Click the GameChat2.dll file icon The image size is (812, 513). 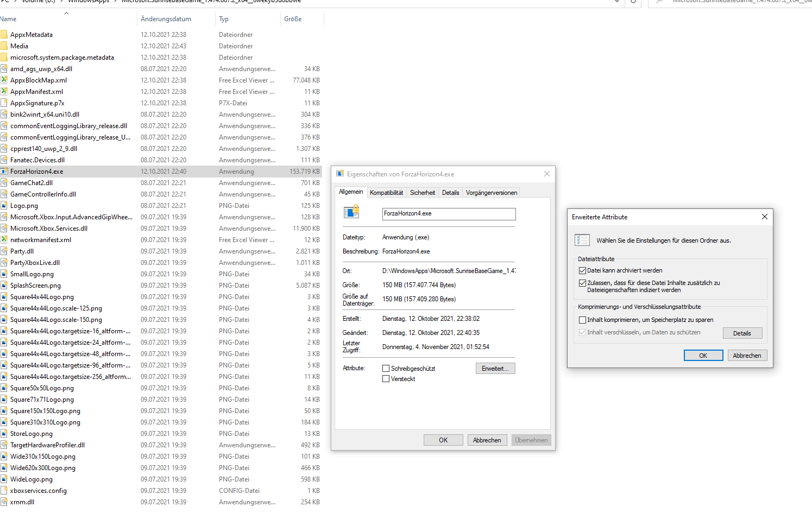pyautogui.click(x=4, y=183)
